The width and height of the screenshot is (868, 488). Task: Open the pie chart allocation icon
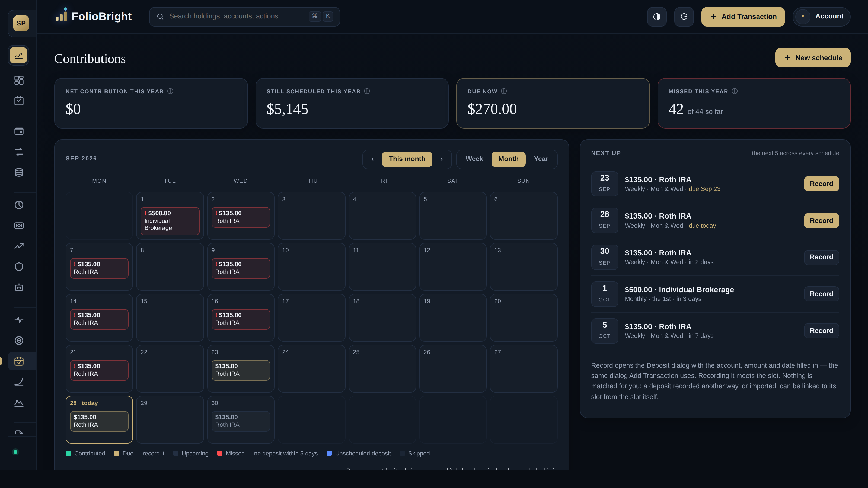[x=19, y=205]
